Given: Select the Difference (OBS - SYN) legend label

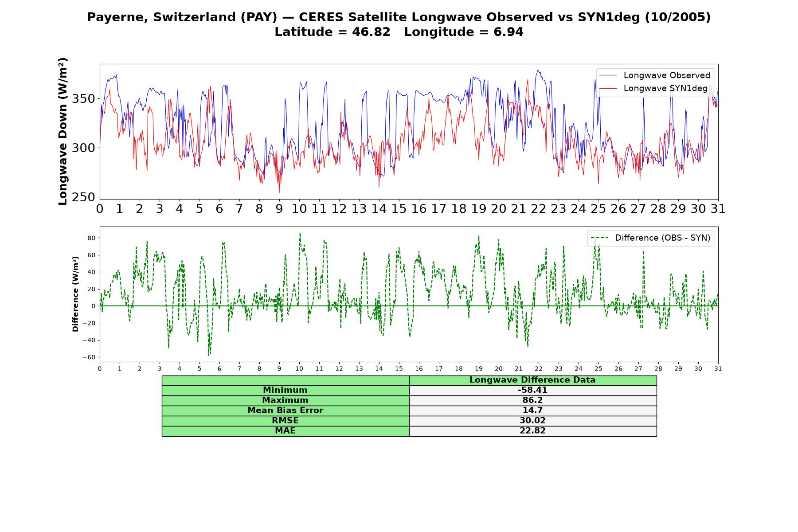Looking at the screenshot, I should [x=662, y=238].
